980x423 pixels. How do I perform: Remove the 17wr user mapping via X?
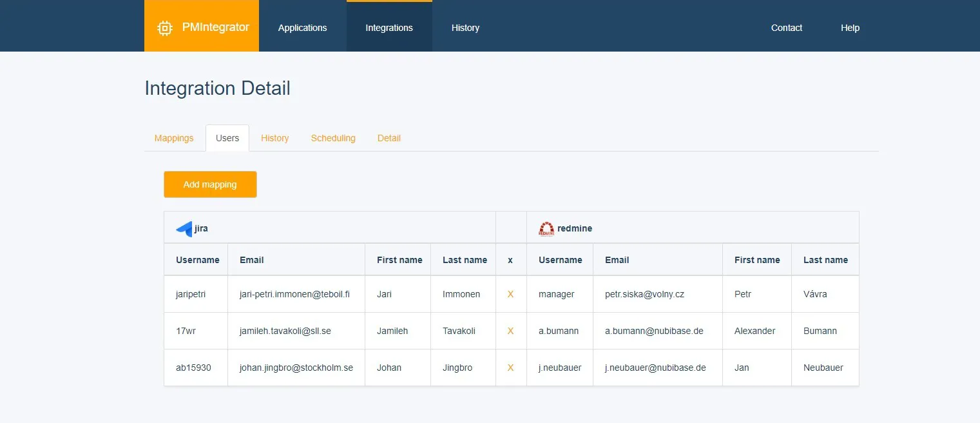pyautogui.click(x=510, y=331)
